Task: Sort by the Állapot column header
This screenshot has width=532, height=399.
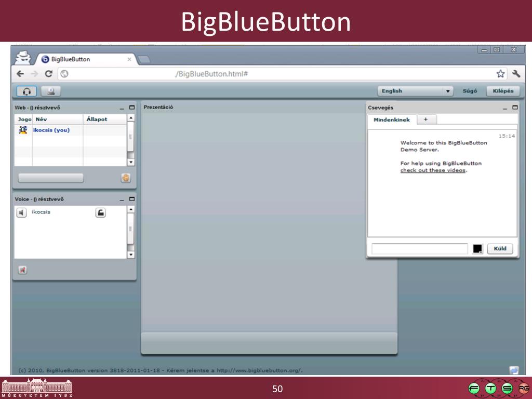Action: pyautogui.click(x=105, y=119)
